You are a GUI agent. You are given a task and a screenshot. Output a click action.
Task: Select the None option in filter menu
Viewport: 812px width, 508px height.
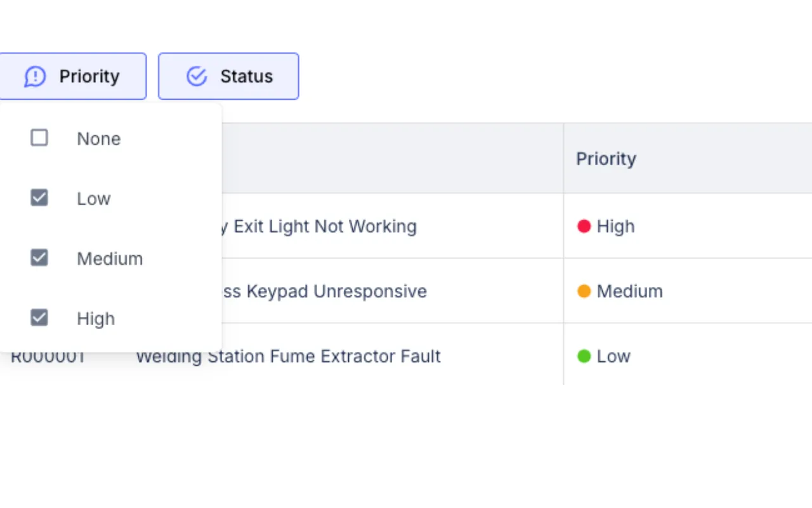(98, 138)
